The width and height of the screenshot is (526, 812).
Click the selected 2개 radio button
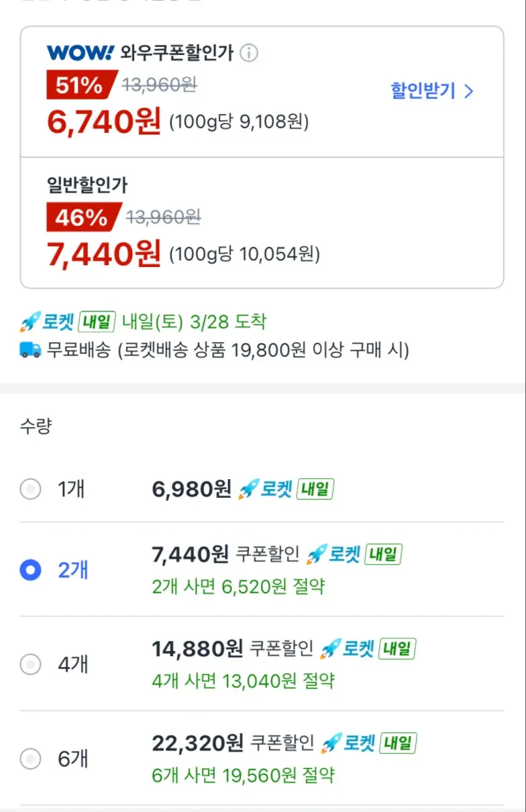[30, 570]
